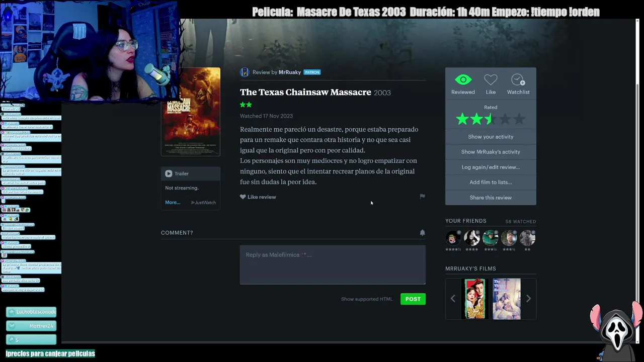Click the second friend avatar
The height and width of the screenshot is (362, 644).
[472, 238]
